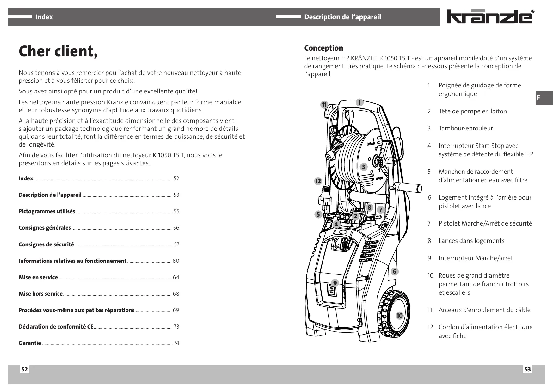Click the ON/OFF switch on the machine drawing
The width and height of the screenshot is (553, 392).
[x=331, y=290]
